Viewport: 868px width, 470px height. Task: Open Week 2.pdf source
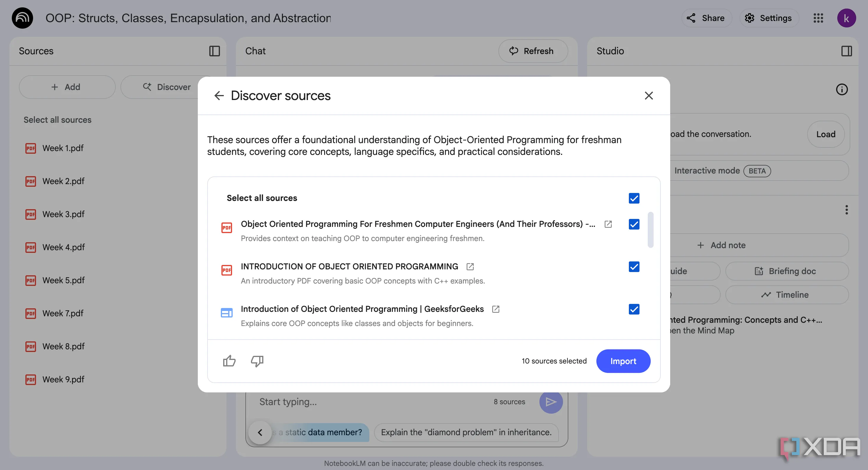[x=63, y=181]
